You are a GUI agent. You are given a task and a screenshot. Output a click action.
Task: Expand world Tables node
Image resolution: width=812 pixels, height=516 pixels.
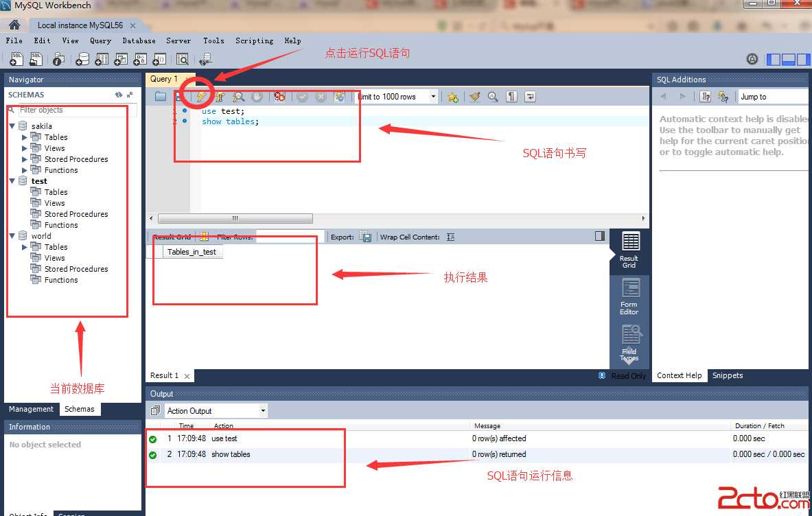coord(24,247)
